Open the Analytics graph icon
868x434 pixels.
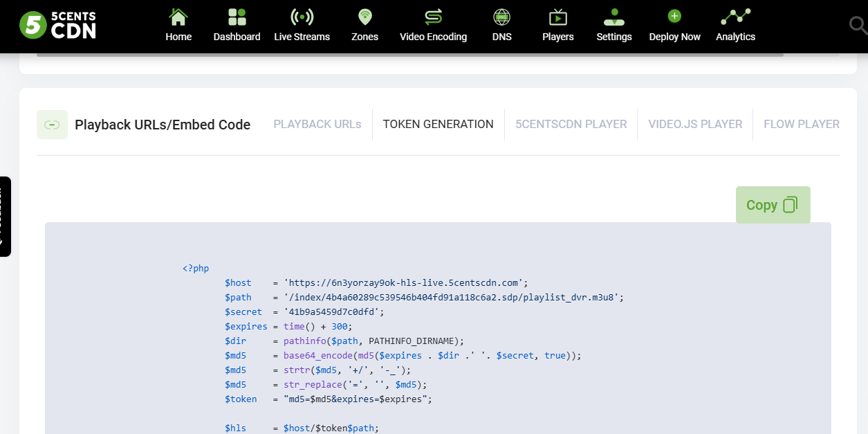(735, 17)
